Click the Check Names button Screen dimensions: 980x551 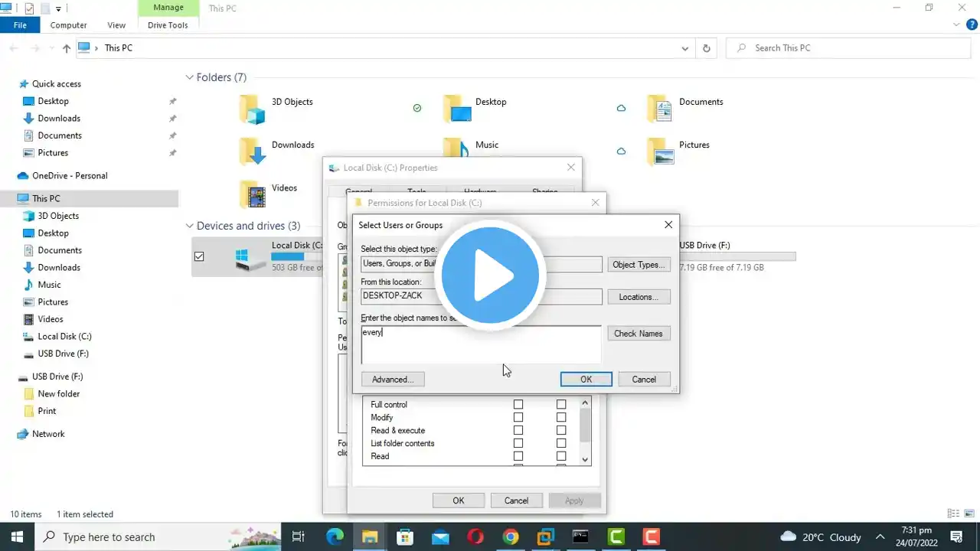click(x=639, y=334)
